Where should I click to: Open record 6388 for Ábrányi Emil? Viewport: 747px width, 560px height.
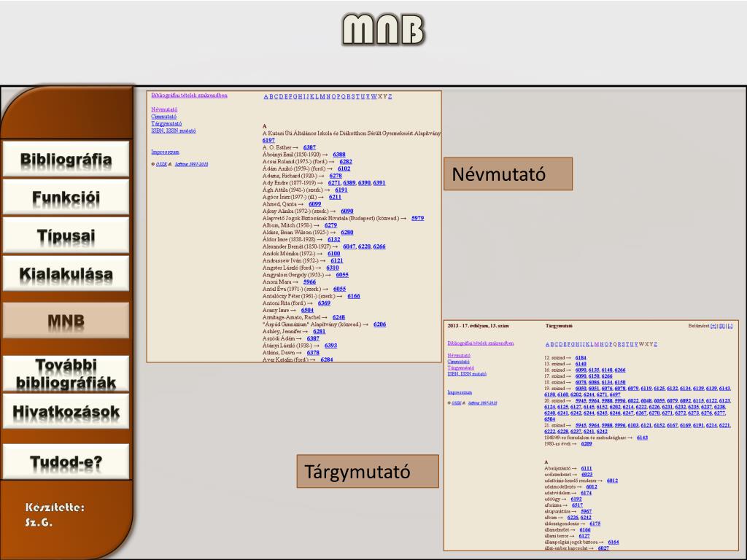pyautogui.click(x=338, y=155)
